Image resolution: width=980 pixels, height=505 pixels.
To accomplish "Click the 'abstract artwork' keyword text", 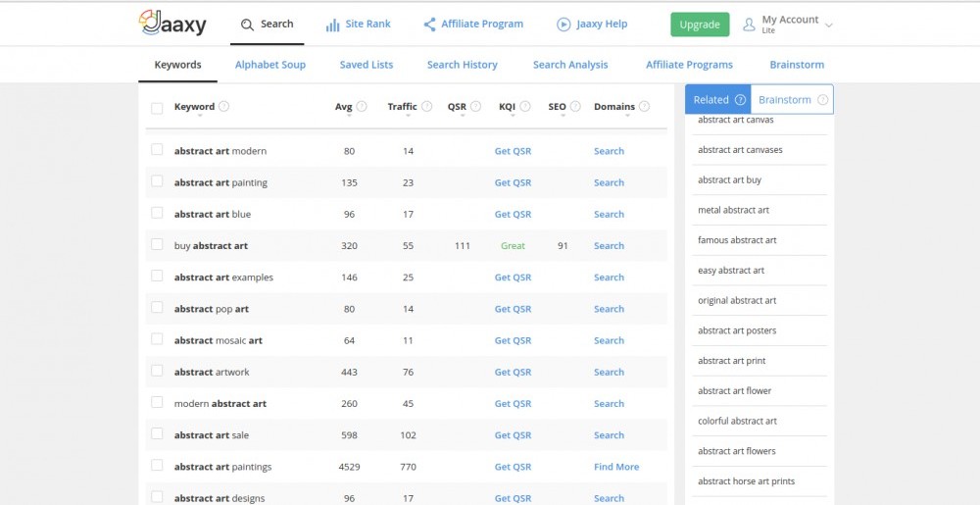I will [212, 372].
